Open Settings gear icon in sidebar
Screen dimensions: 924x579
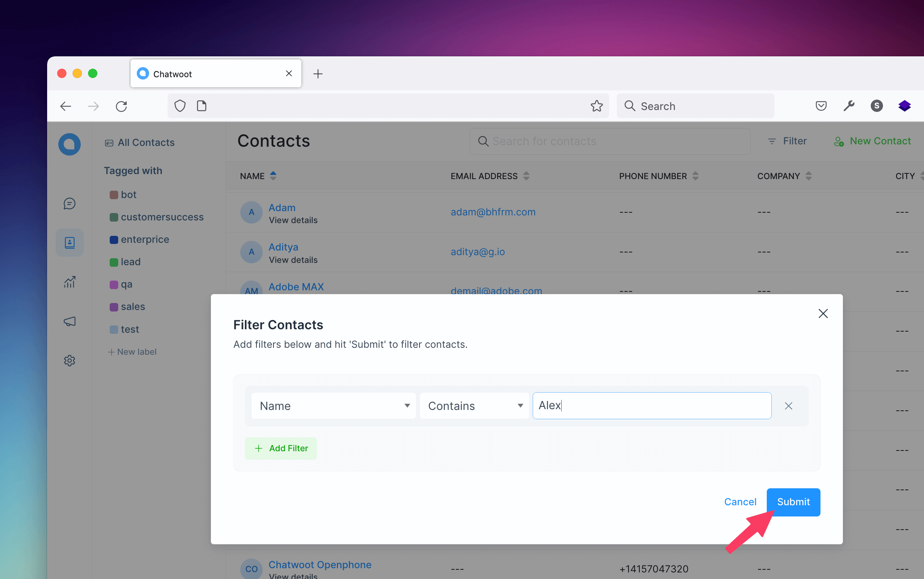[x=70, y=360]
